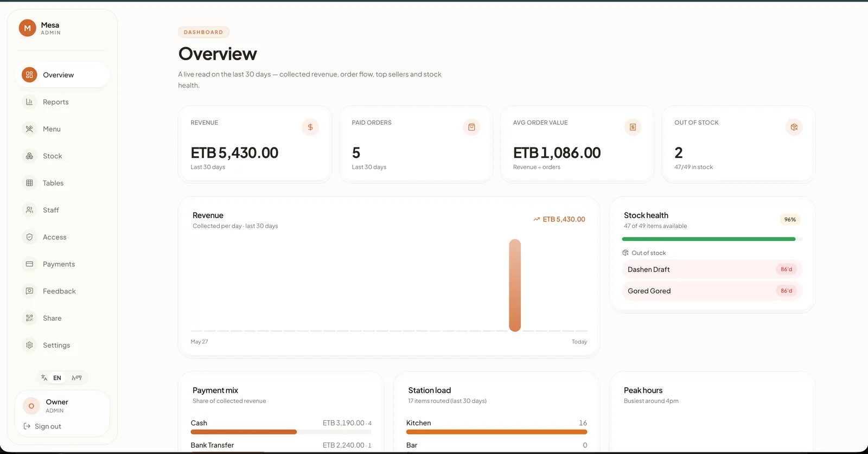Screen dimensions: 868x454
Task: Switch language to Amharic
Action: [x=76, y=378]
